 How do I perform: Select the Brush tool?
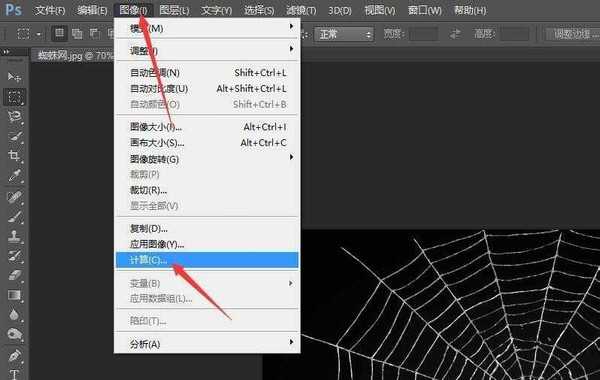click(15, 217)
